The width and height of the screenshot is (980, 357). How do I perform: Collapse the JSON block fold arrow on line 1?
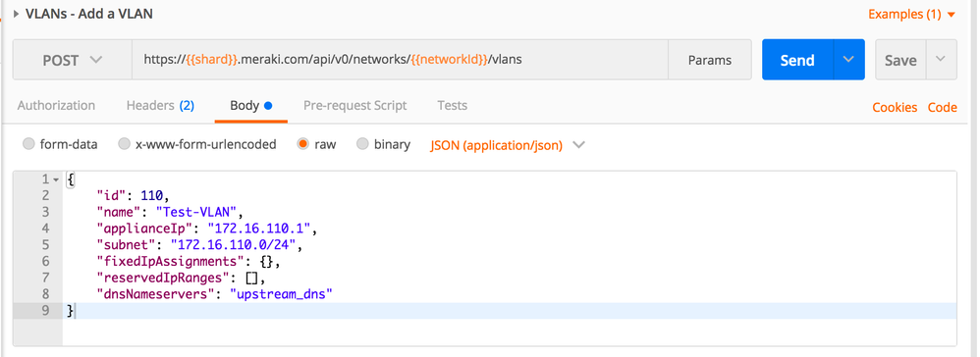(x=56, y=180)
